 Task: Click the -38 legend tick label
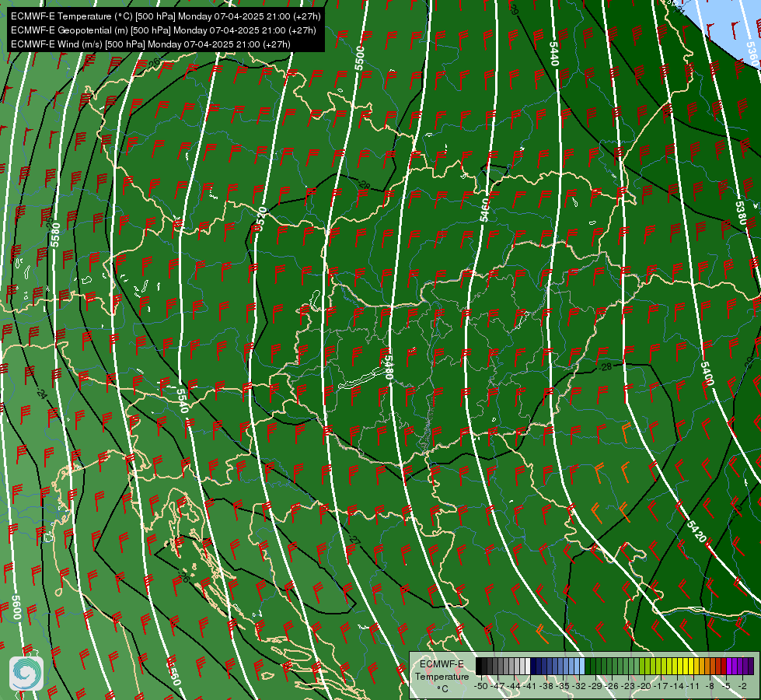click(x=546, y=686)
